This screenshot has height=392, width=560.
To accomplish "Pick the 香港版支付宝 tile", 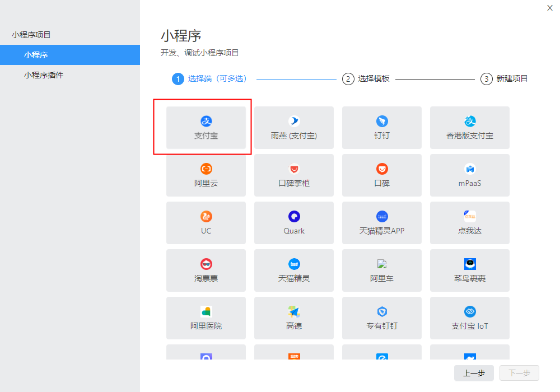I will point(470,128).
